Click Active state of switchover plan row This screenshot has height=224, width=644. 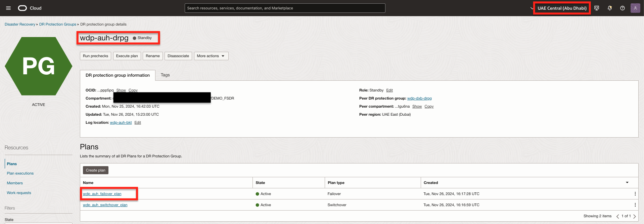[263, 205]
